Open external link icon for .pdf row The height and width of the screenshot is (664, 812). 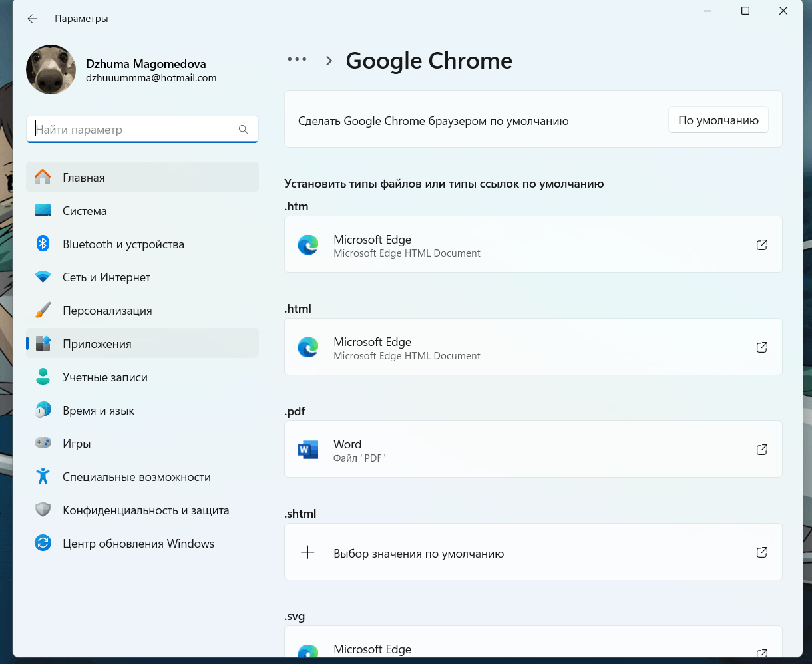(762, 450)
